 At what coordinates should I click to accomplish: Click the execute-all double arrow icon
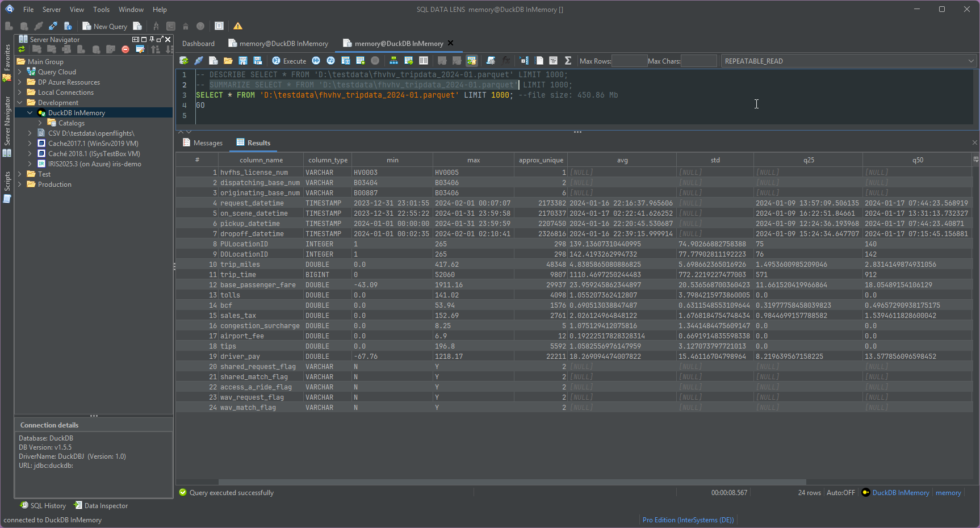tap(316, 61)
